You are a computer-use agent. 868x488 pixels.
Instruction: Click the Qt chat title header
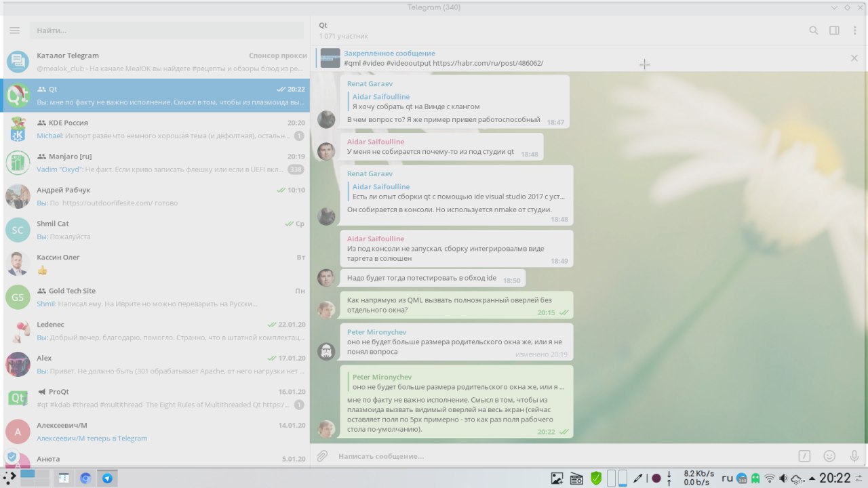coord(323,25)
